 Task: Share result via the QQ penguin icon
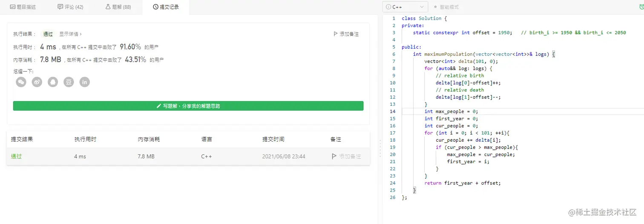pyautogui.click(x=53, y=82)
